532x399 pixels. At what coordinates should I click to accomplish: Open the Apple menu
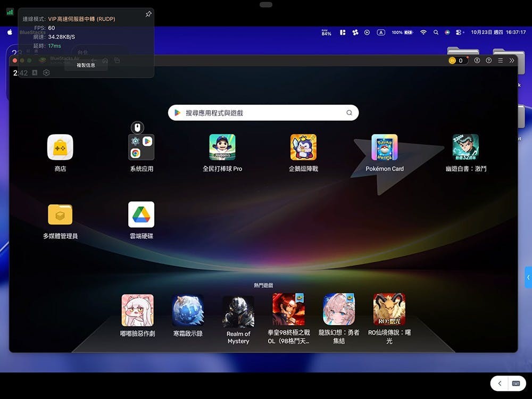point(10,32)
